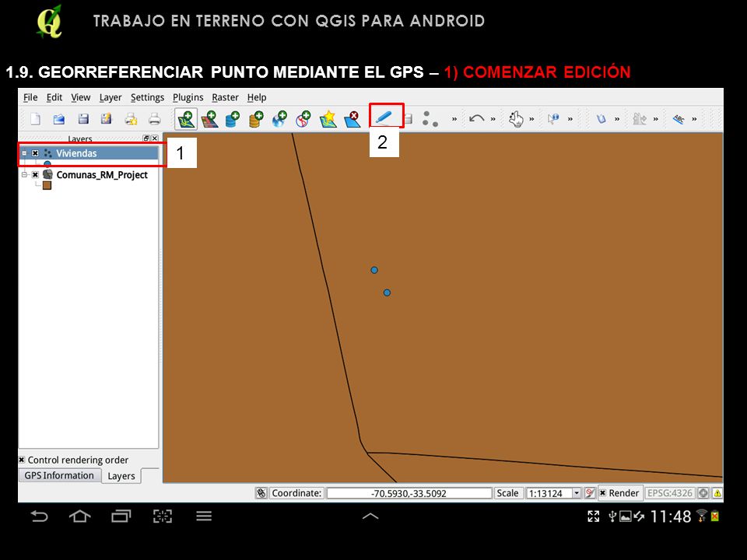Toggle the Render checkbox in status bar
Image resolution: width=747 pixels, height=560 pixels.
[602, 493]
